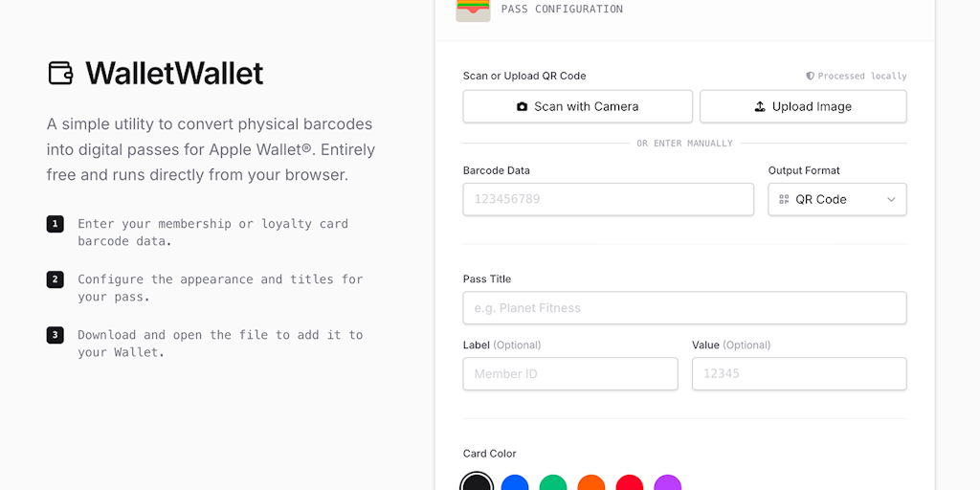Pick the green card color swatch
The image size is (980, 490).
(x=553, y=483)
